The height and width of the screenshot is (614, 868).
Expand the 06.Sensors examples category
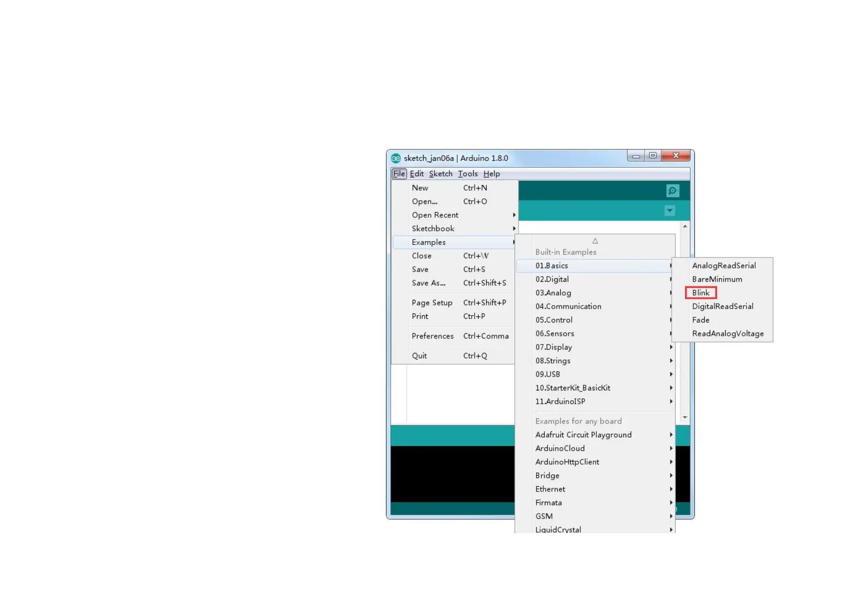tap(595, 333)
